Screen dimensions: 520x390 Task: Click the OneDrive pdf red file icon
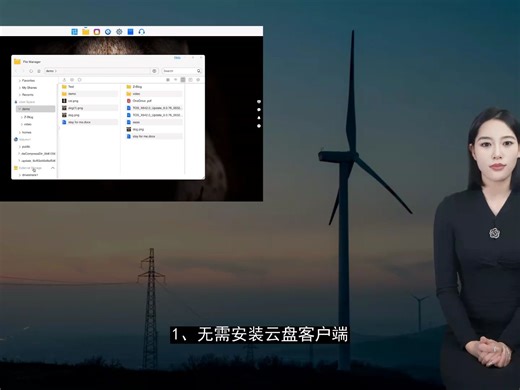click(129, 101)
